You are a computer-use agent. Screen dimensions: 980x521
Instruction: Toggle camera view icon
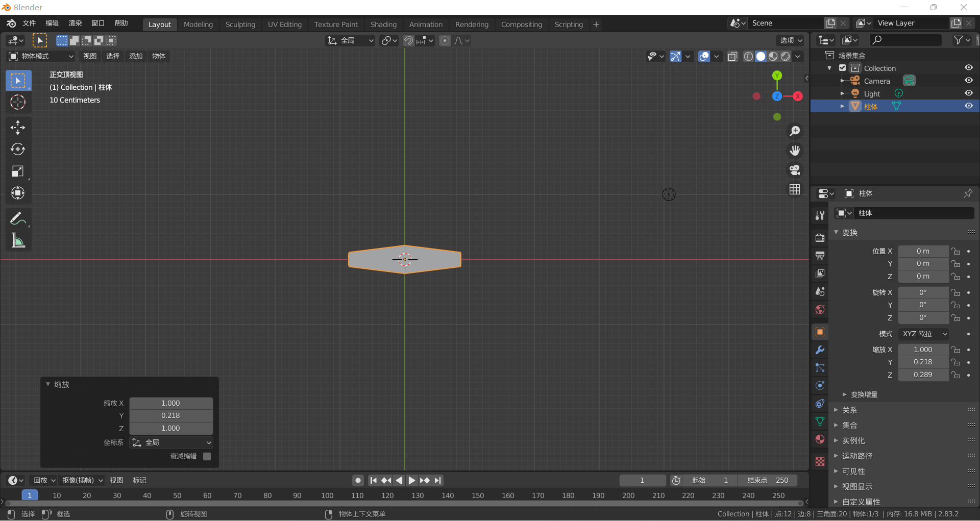click(795, 170)
